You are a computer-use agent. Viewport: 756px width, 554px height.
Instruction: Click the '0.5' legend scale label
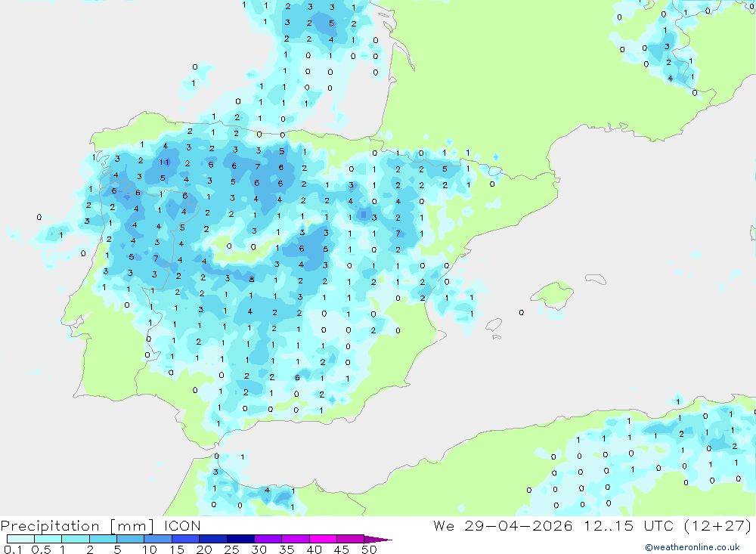pos(41,549)
